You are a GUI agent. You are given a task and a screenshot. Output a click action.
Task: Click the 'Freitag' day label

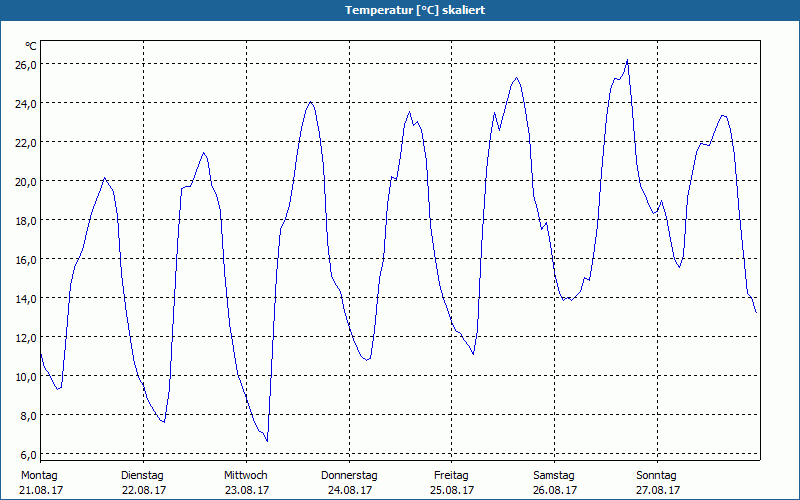451,476
